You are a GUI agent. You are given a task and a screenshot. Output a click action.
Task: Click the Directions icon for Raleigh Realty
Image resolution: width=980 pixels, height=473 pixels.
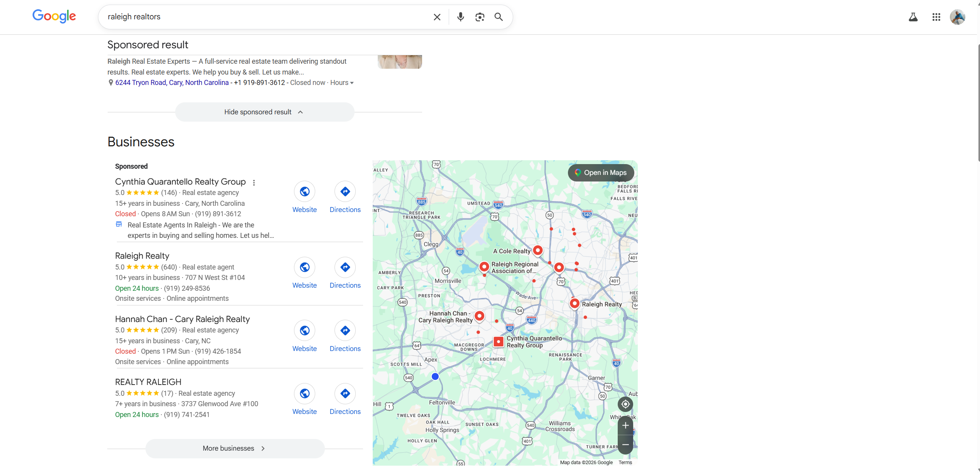(345, 267)
